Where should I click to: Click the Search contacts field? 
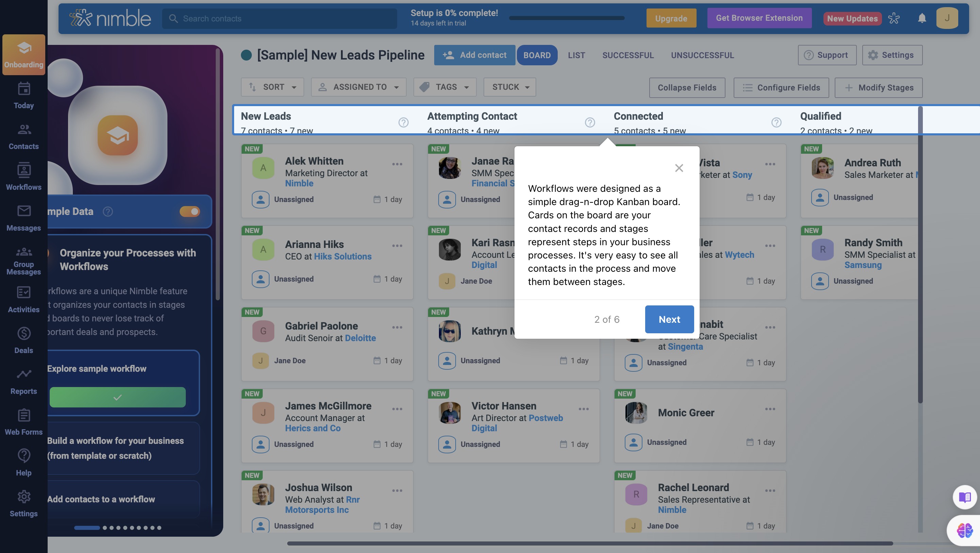tap(280, 18)
